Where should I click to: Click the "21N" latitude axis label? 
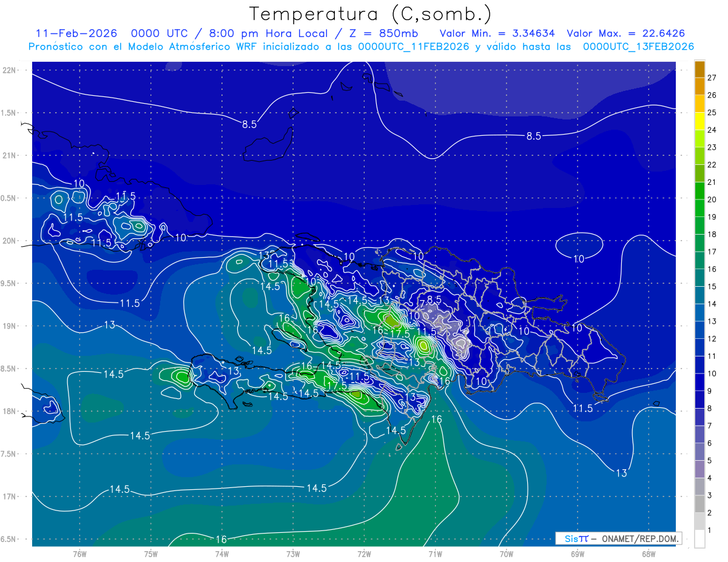[10, 156]
